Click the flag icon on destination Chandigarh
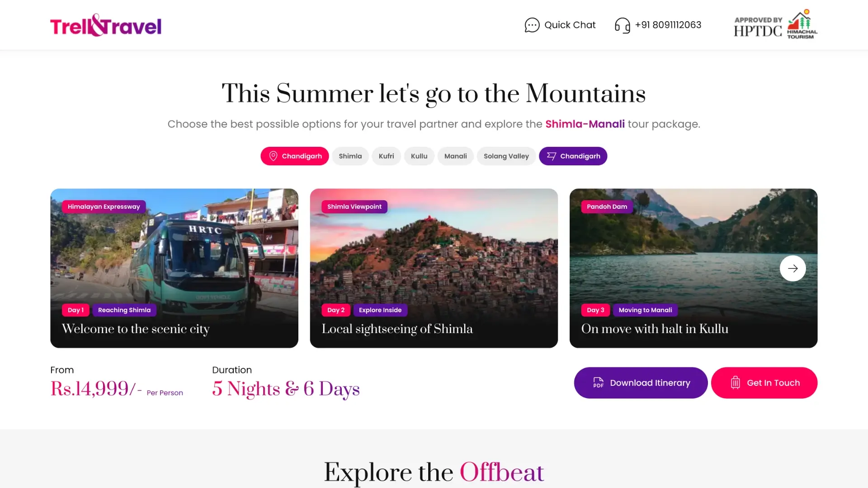Viewport: 868px width, 488px height. [x=551, y=156]
